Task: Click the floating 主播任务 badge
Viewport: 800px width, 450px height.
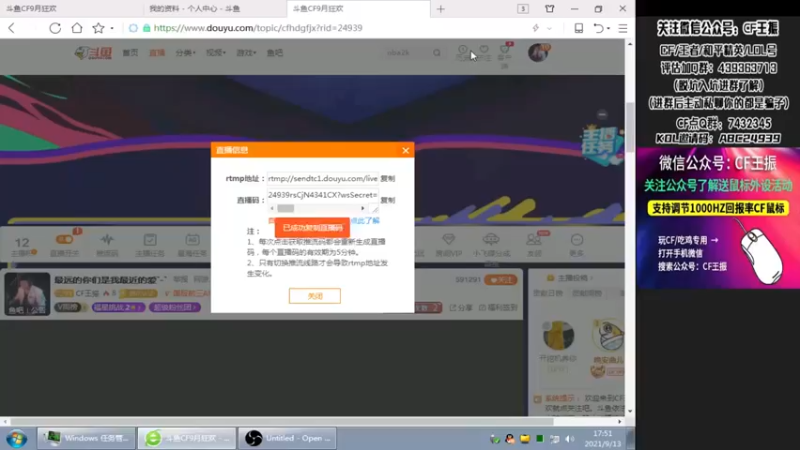Action: point(602,143)
